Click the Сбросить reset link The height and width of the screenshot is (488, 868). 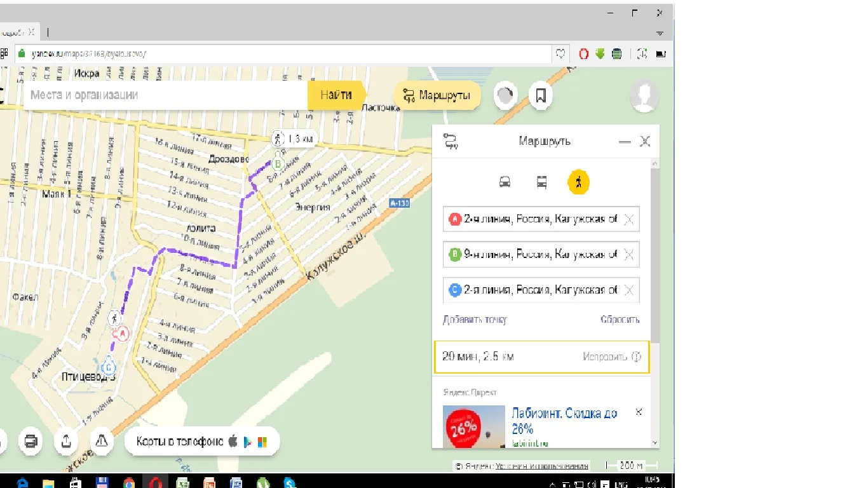(x=620, y=320)
